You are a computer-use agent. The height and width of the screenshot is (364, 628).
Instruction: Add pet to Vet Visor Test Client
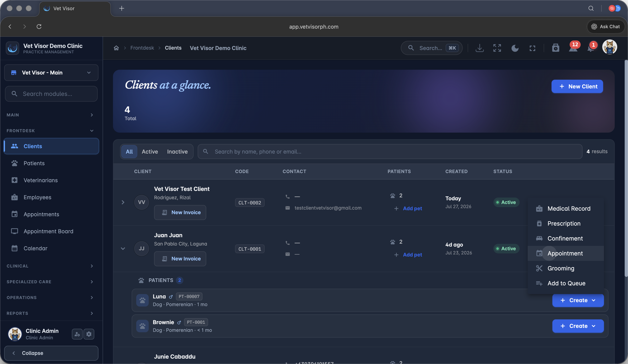click(x=408, y=208)
